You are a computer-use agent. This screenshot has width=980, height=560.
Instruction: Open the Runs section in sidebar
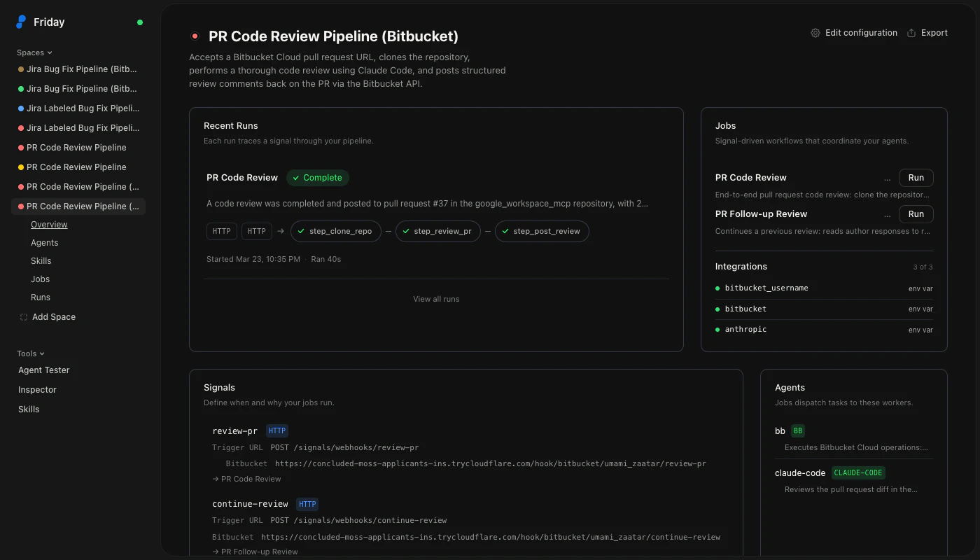coord(41,297)
